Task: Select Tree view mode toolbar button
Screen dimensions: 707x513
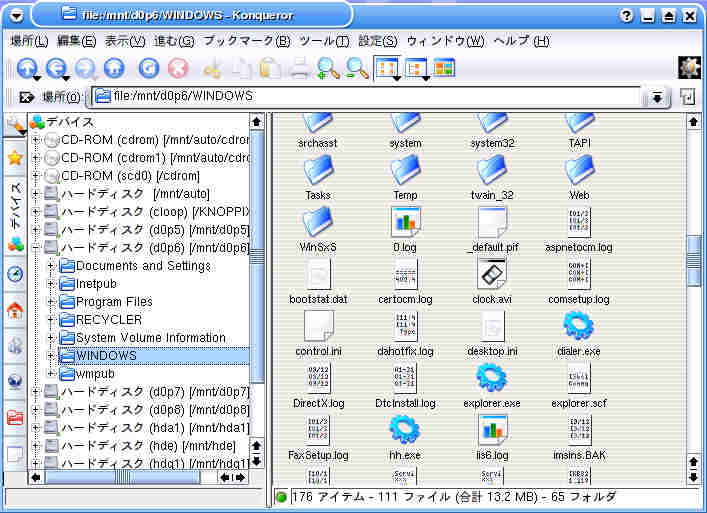Action: point(416,69)
